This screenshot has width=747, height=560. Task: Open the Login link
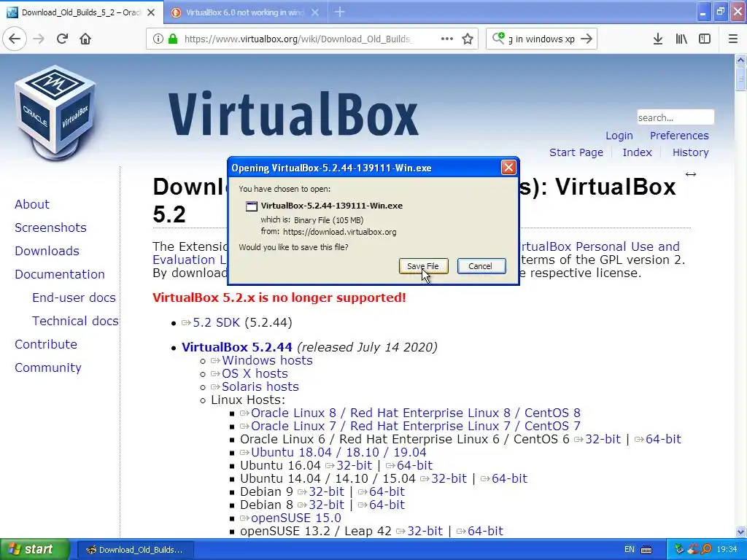(x=619, y=136)
